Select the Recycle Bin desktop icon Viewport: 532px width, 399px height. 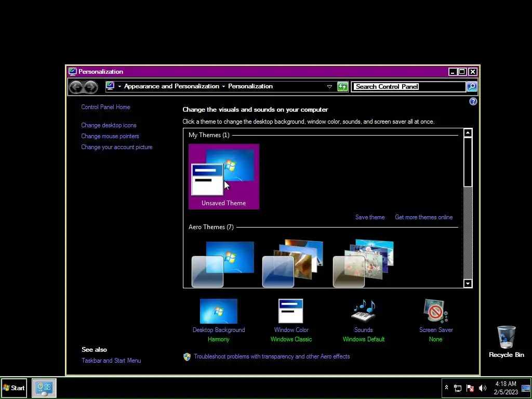click(x=506, y=342)
